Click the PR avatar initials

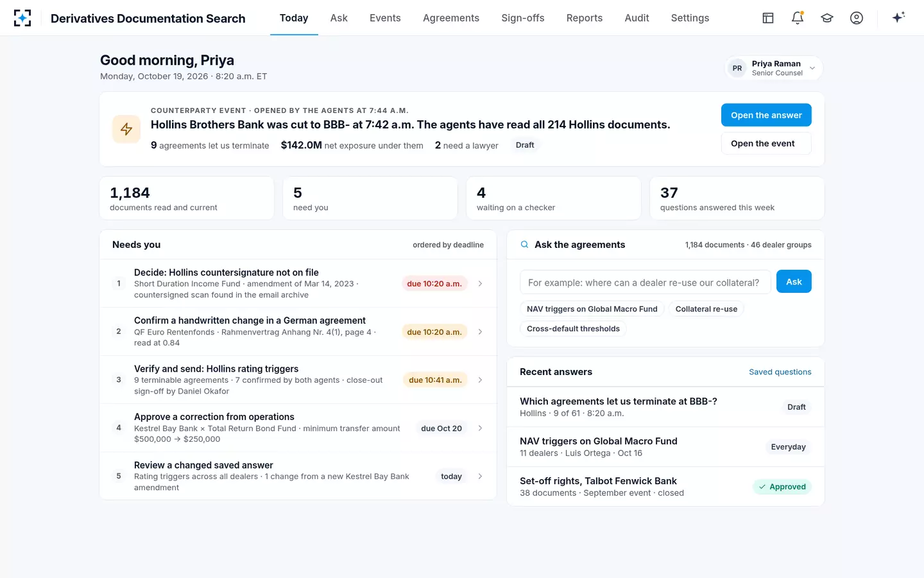(x=737, y=68)
